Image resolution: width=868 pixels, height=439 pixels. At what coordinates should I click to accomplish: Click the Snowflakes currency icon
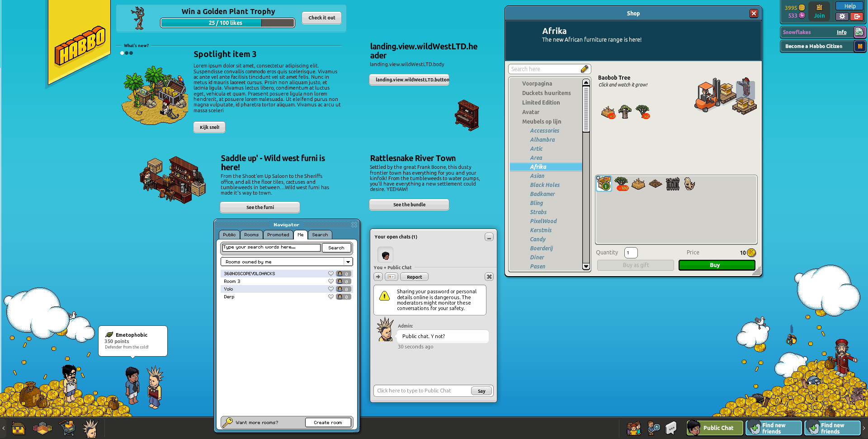(x=859, y=32)
